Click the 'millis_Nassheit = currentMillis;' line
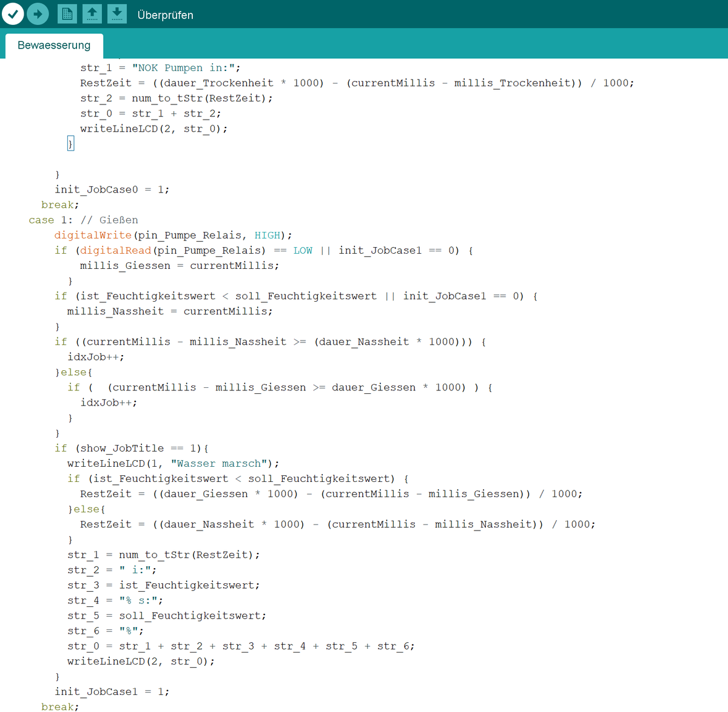 pyautogui.click(x=170, y=311)
